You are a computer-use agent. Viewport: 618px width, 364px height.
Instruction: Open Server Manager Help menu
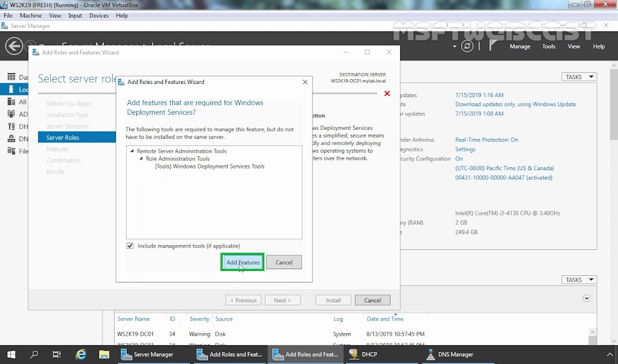[599, 46]
